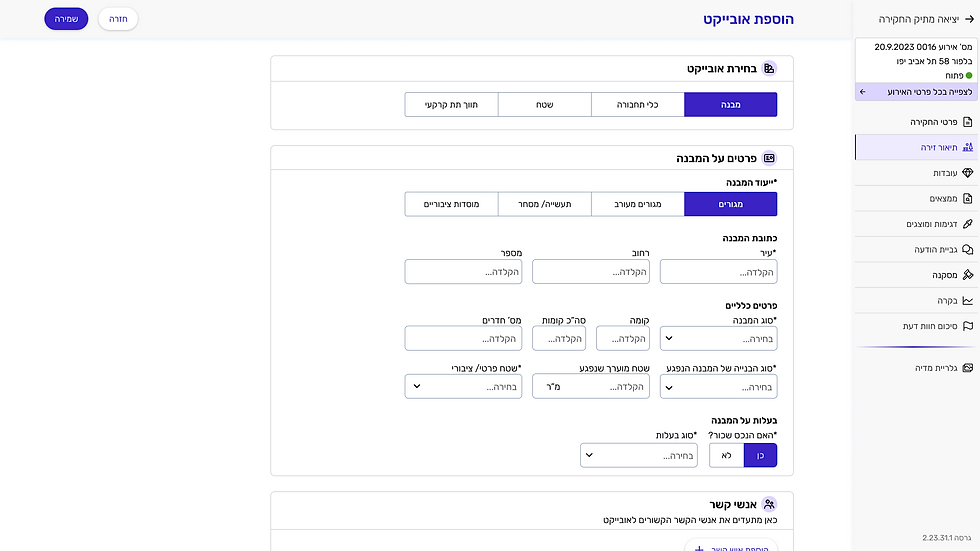Expand the סוג בעלות dropdown

click(638, 456)
